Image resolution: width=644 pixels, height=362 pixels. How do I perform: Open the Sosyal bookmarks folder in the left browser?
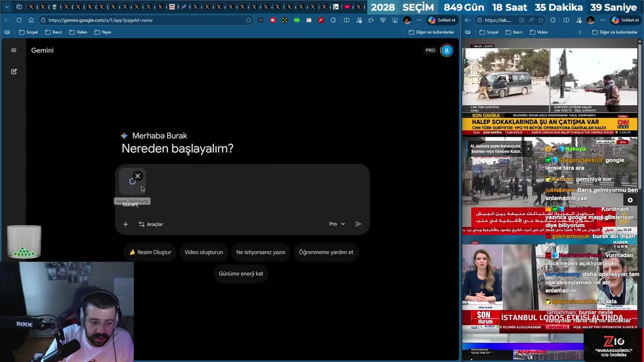click(x=28, y=32)
